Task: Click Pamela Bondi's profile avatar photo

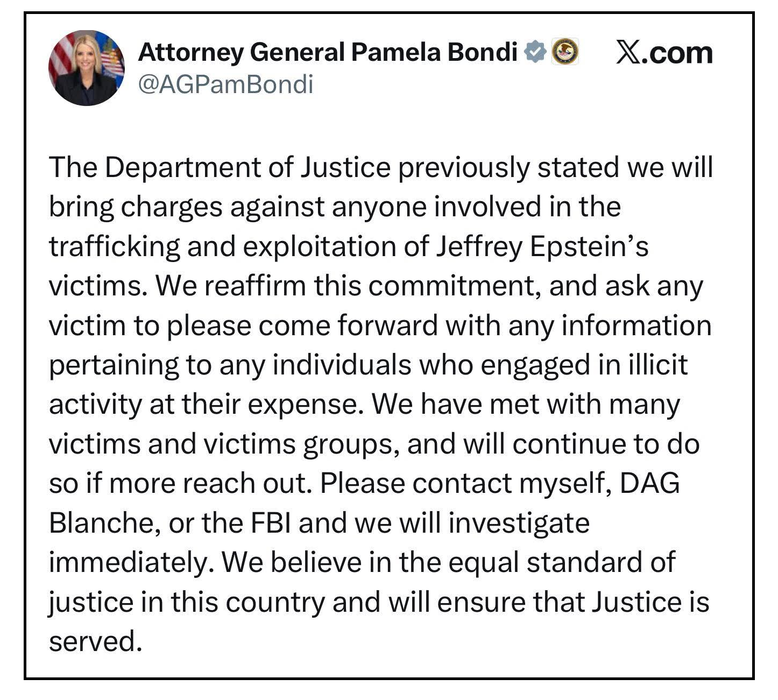Action: click(x=86, y=68)
